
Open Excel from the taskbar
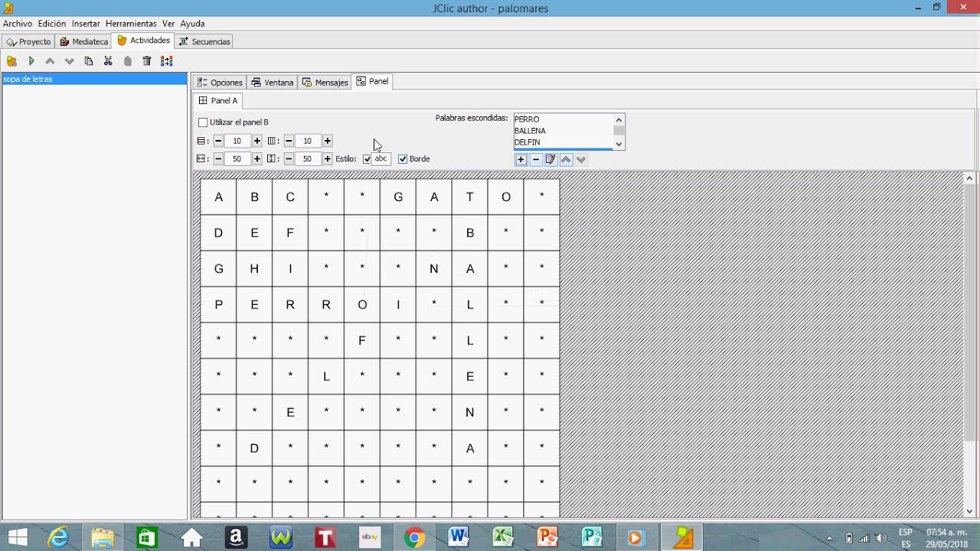pyautogui.click(x=503, y=537)
